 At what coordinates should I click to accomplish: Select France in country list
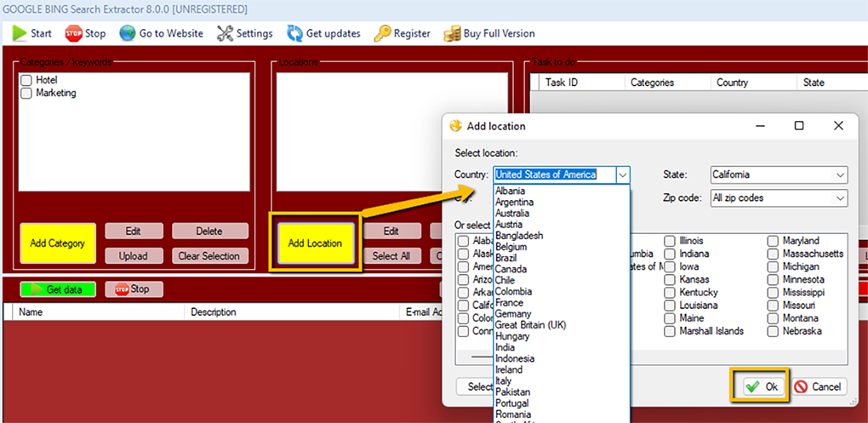pyautogui.click(x=562, y=303)
